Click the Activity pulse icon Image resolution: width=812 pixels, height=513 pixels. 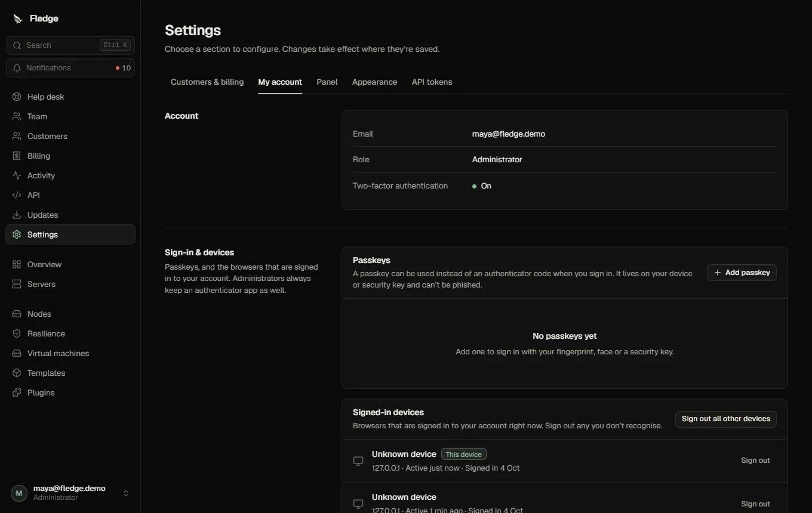[17, 175]
